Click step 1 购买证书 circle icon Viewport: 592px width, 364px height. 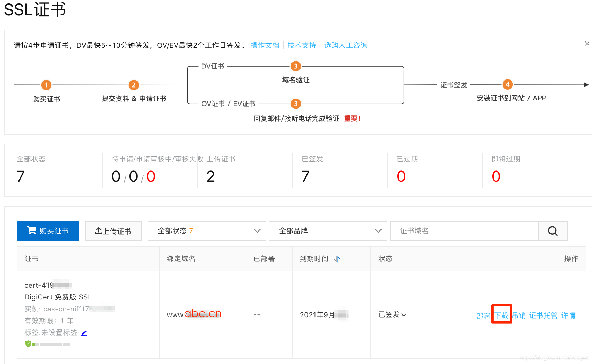coord(46,85)
